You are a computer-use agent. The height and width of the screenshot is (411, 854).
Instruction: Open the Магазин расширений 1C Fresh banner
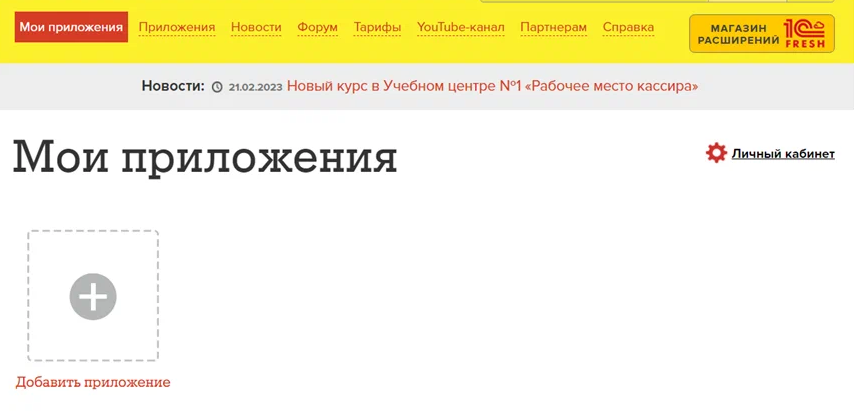762,34
